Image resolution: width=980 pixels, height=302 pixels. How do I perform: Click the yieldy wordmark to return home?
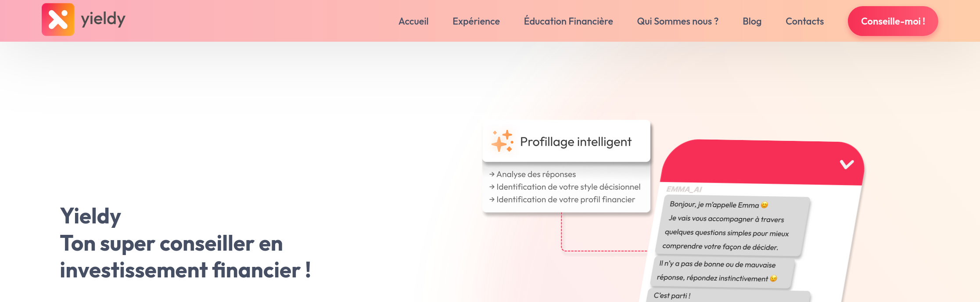(x=101, y=19)
